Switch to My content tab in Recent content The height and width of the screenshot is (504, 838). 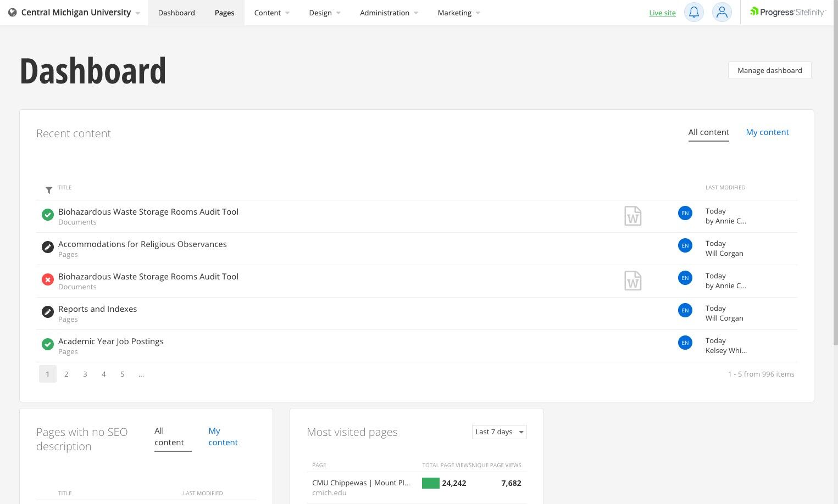(x=767, y=132)
